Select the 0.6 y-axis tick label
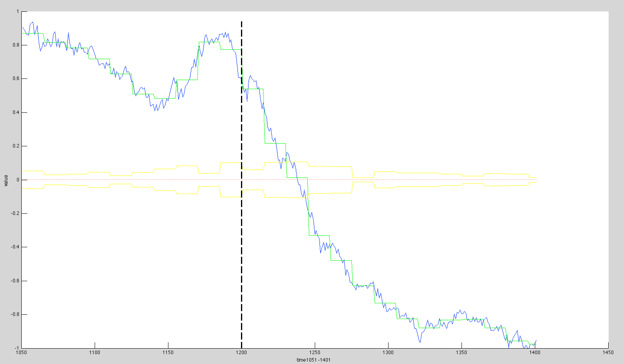 [15, 79]
